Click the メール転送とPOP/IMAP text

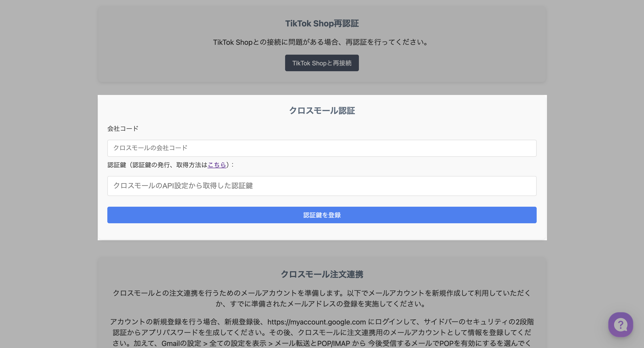[313, 343]
